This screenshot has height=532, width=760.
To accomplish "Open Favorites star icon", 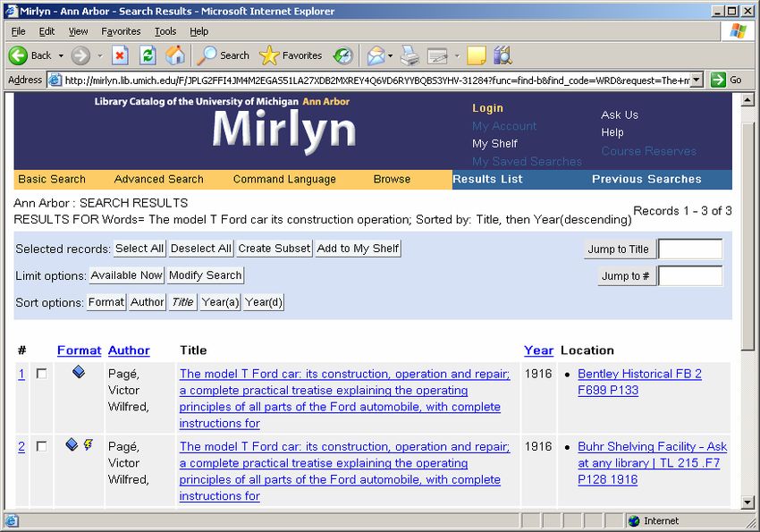I will click(x=269, y=55).
